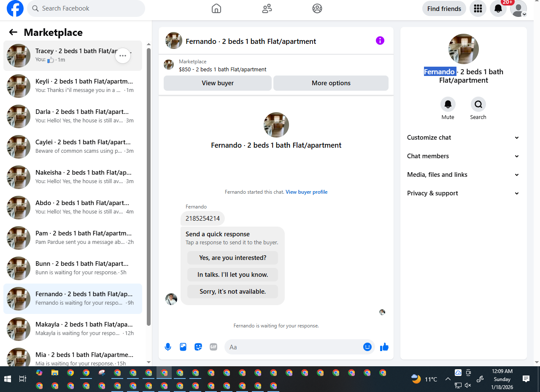Open the notifications bell in header
This screenshot has height=392, width=540.
coord(498,8)
